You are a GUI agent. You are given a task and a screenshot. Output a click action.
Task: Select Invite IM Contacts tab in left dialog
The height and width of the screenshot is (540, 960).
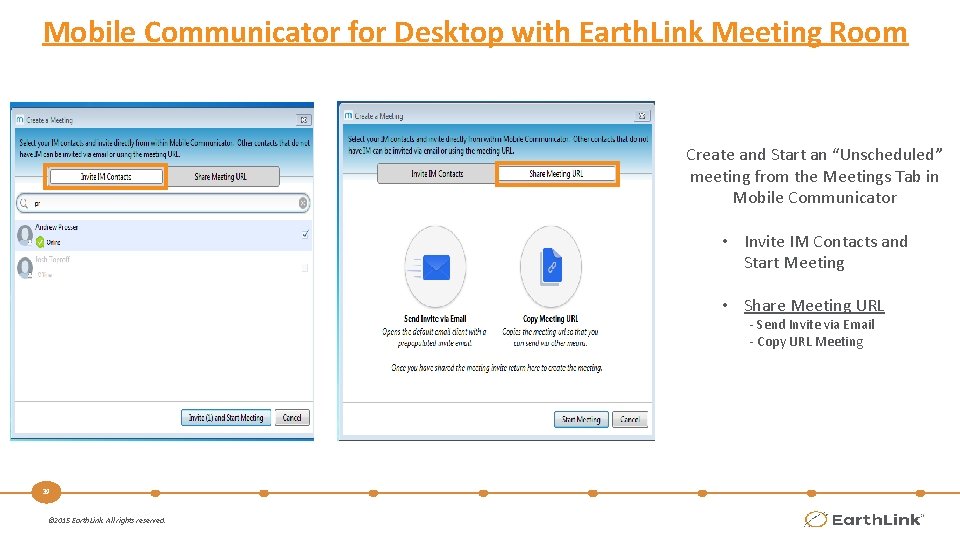point(106,176)
